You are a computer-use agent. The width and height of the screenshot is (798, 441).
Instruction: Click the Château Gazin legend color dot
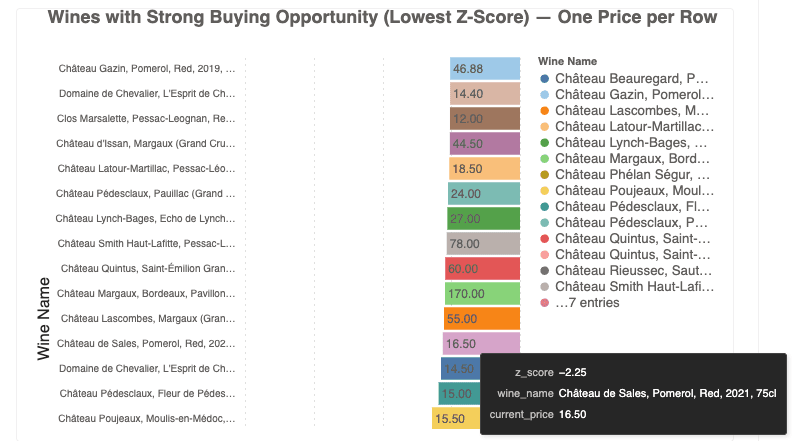[x=544, y=94]
